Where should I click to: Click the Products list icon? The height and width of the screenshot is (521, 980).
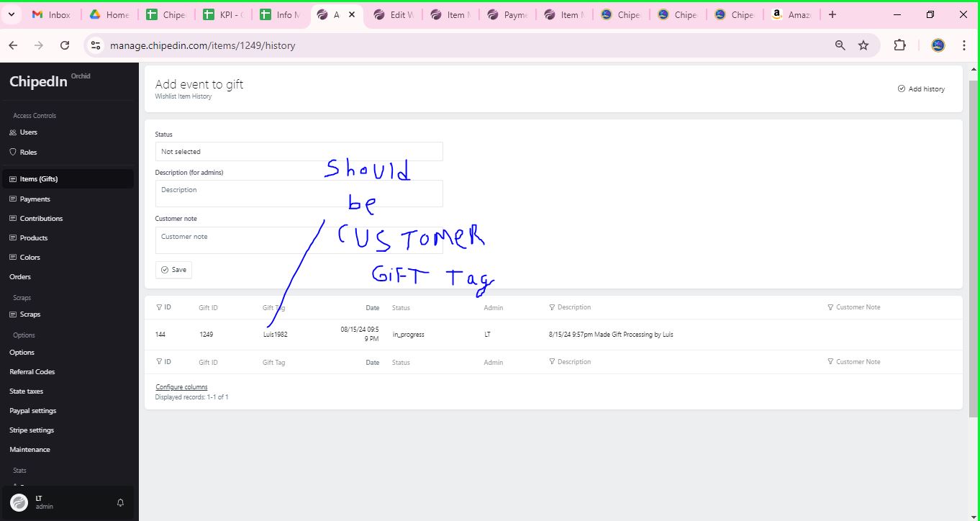click(x=13, y=238)
